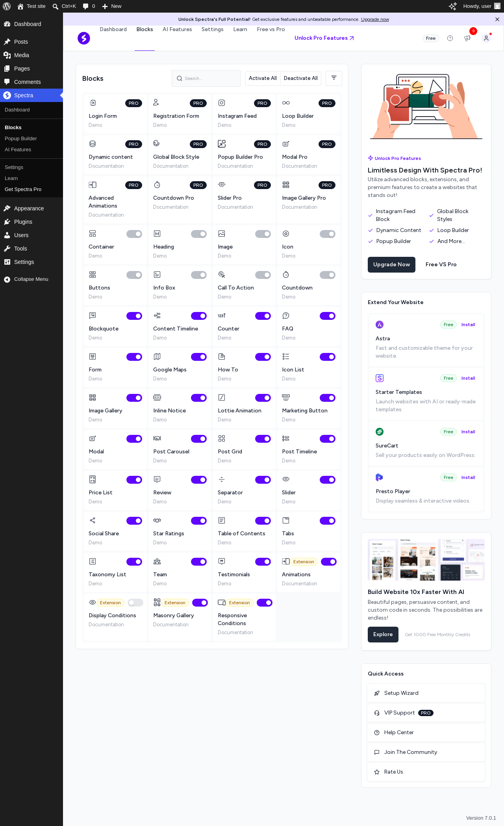504x826 pixels.
Task: Turn on the Call To Action toggle
Action: pos(263,275)
